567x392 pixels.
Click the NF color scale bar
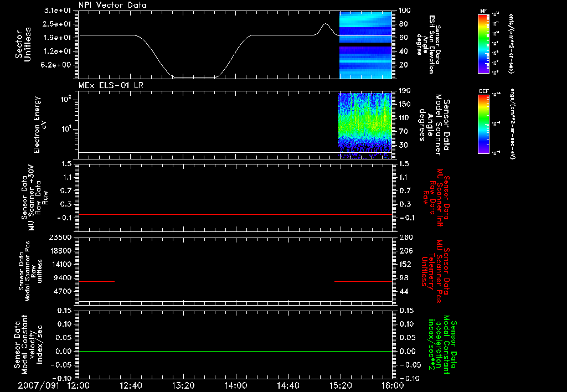tap(483, 43)
